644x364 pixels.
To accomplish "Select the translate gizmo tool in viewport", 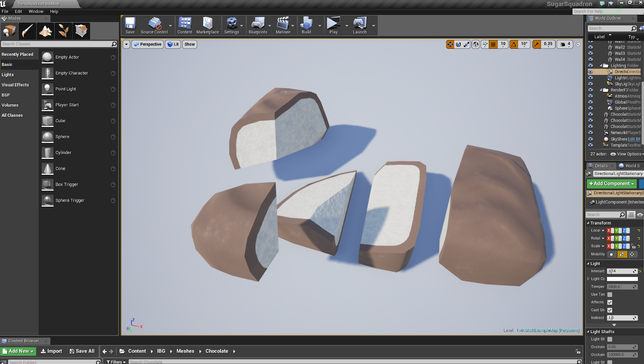I will point(450,44).
